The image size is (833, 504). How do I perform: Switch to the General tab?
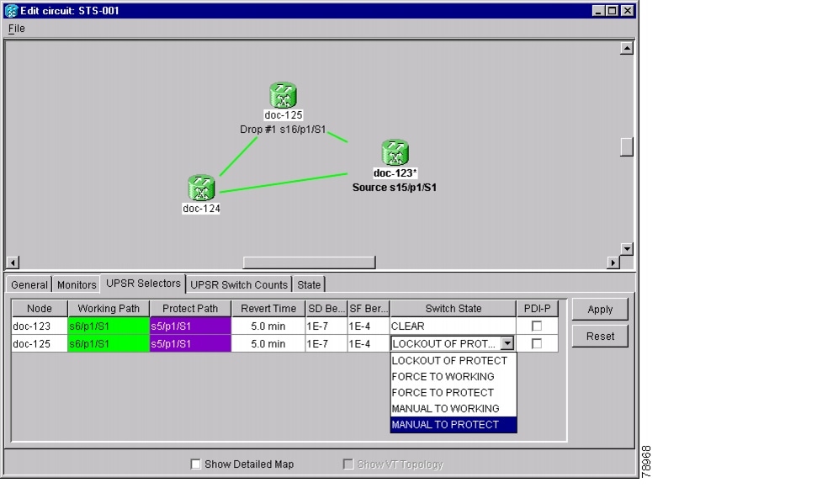point(29,284)
